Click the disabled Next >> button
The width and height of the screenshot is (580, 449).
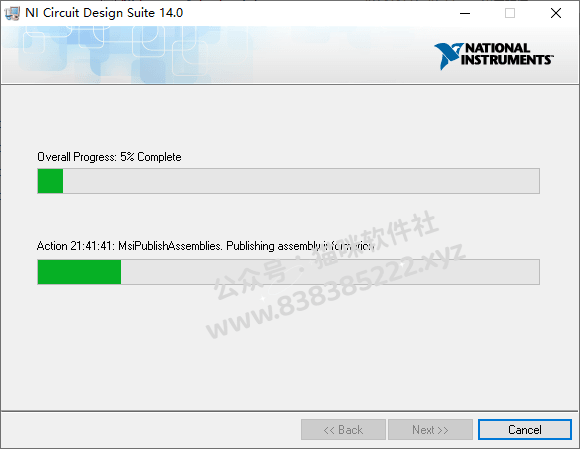coord(430,429)
